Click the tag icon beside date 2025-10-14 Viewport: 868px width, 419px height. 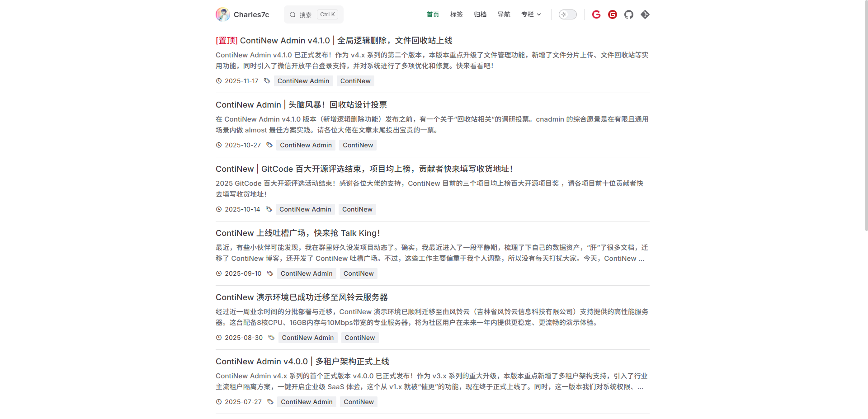(x=269, y=209)
